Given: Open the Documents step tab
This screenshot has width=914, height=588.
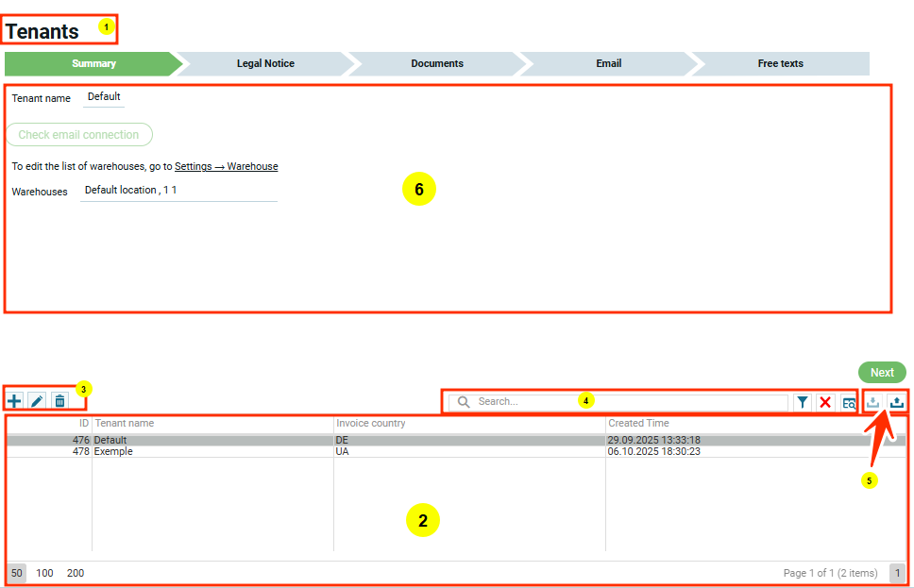Looking at the screenshot, I should 437,63.
